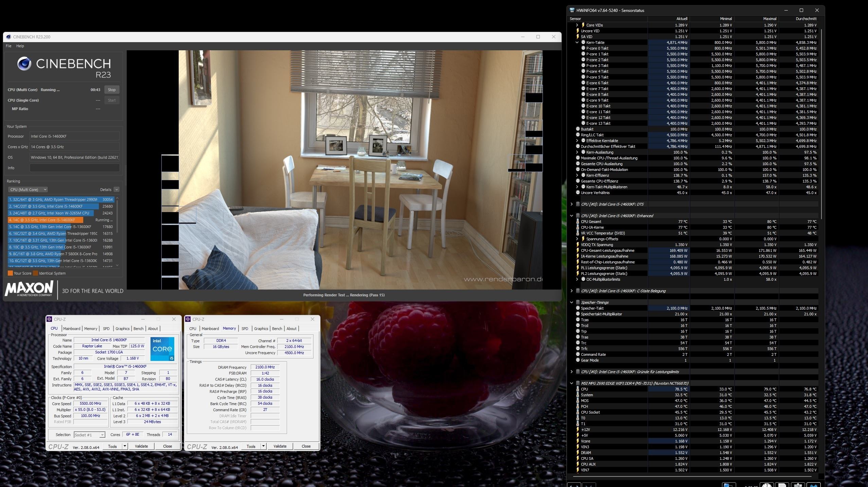Click the Memory-tab CPU-Z window title icon

(x=188, y=319)
